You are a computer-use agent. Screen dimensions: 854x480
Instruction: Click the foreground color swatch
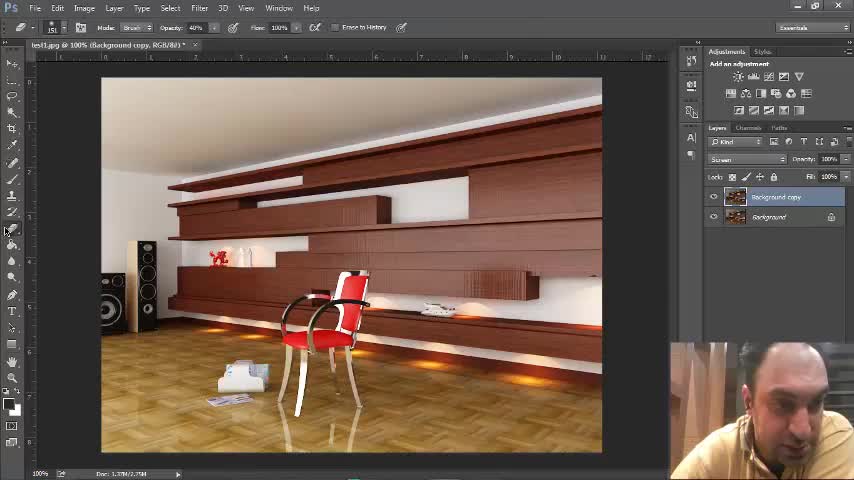8,404
